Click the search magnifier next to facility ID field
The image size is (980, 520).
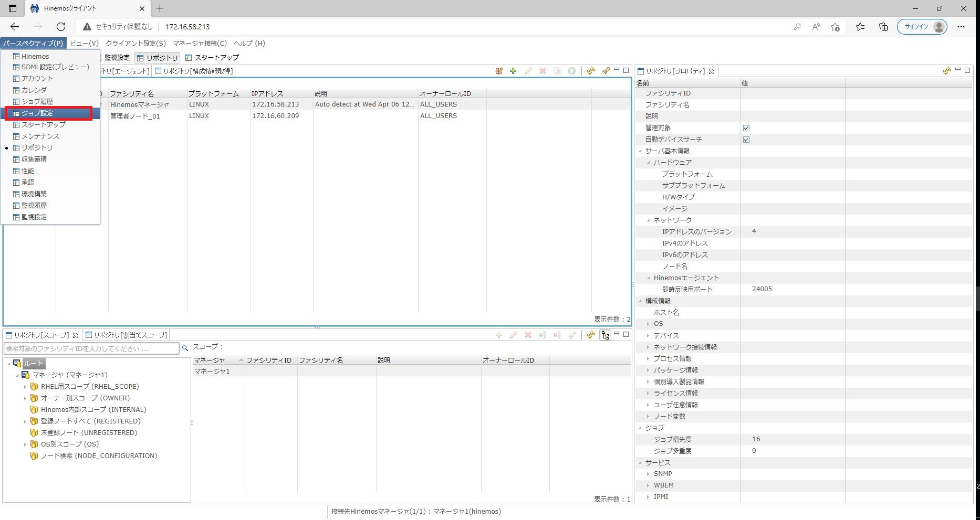185,348
